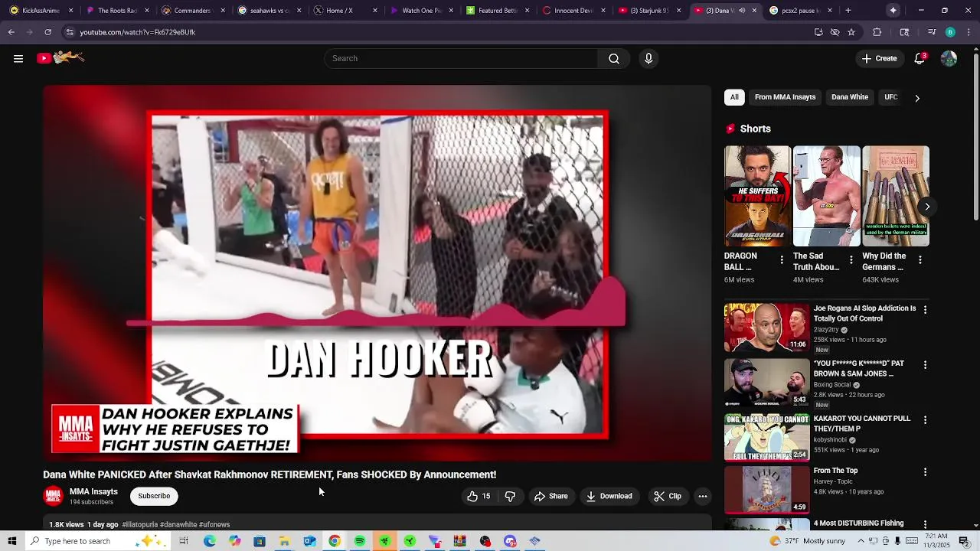Open File Explorer from the taskbar

click(284, 541)
